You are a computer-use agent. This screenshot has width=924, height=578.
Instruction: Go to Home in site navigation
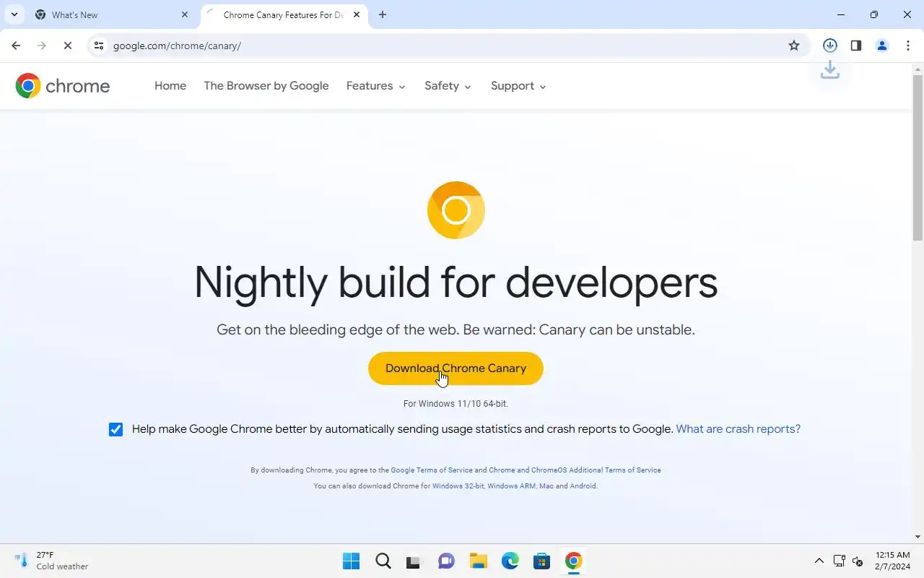[170, 85]
